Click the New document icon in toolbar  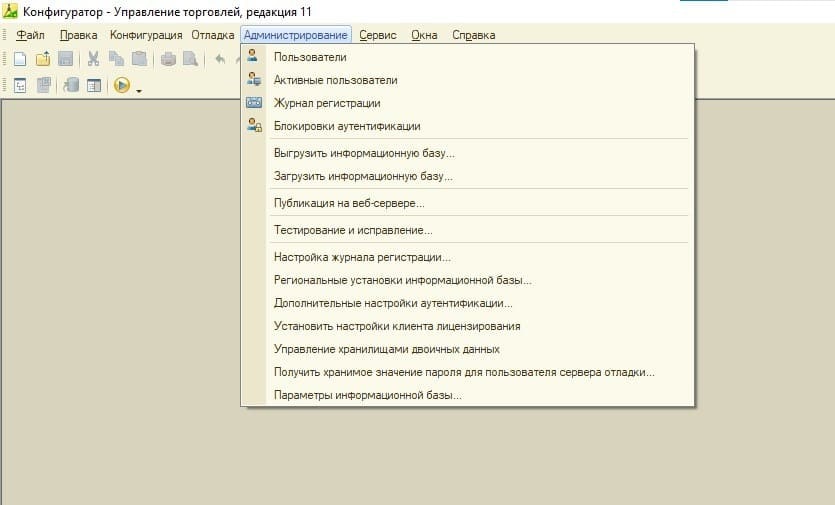click(20, 59)
